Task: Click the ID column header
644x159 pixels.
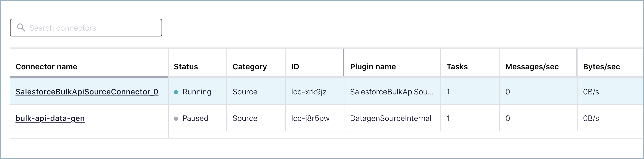Action: coord(295,67)
